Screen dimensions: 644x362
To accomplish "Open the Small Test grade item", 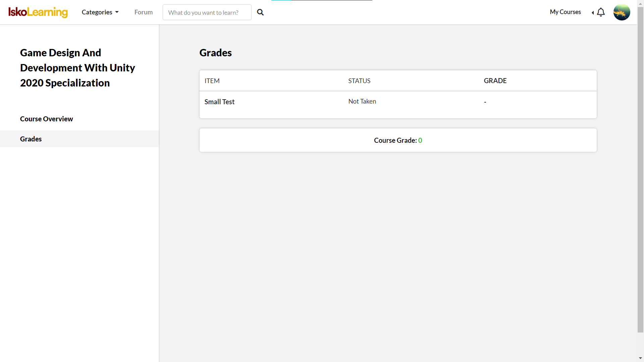I will point(219,102).
